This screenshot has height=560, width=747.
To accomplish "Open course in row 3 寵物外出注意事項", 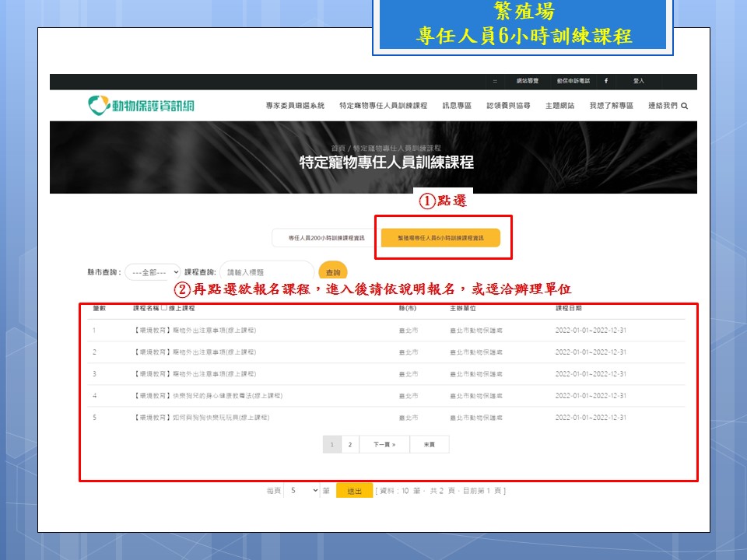I will click(x=195, y=374).
